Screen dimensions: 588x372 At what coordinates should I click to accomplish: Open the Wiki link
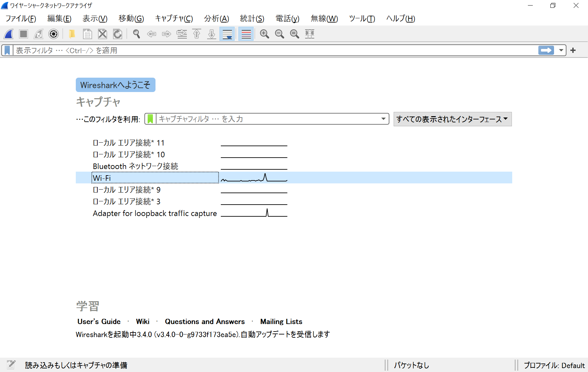pos(143,321)
